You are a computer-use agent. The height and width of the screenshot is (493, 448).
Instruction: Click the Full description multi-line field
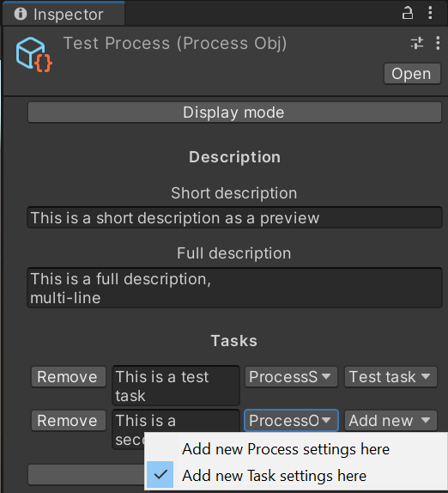[234, 288]
